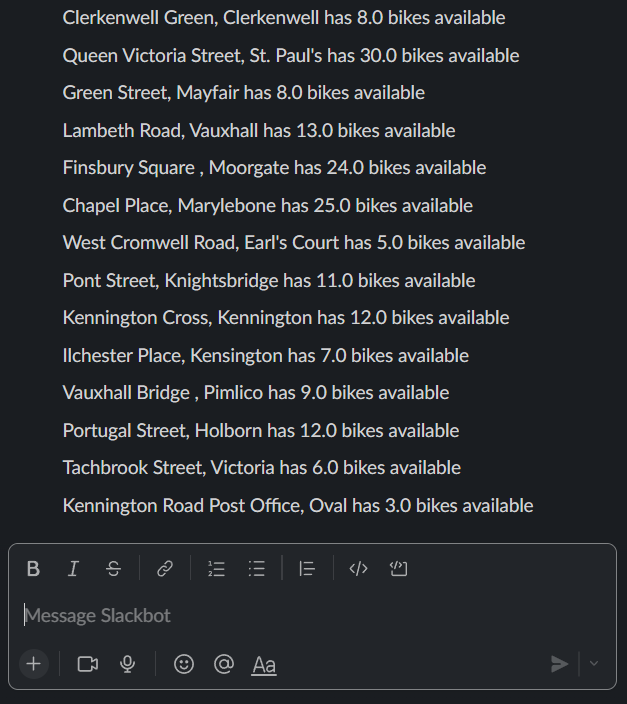Image resolution: width=627 pixels, height=704 pixels.
Task: Focus the Message Slackbot input field
Action: coord(313,616)
